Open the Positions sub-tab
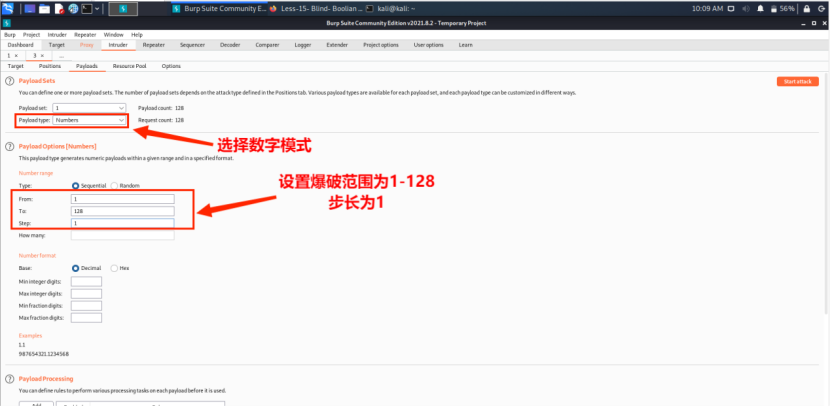Image resolution: width=830 pixels, height=407 pixels. (50, 66)
